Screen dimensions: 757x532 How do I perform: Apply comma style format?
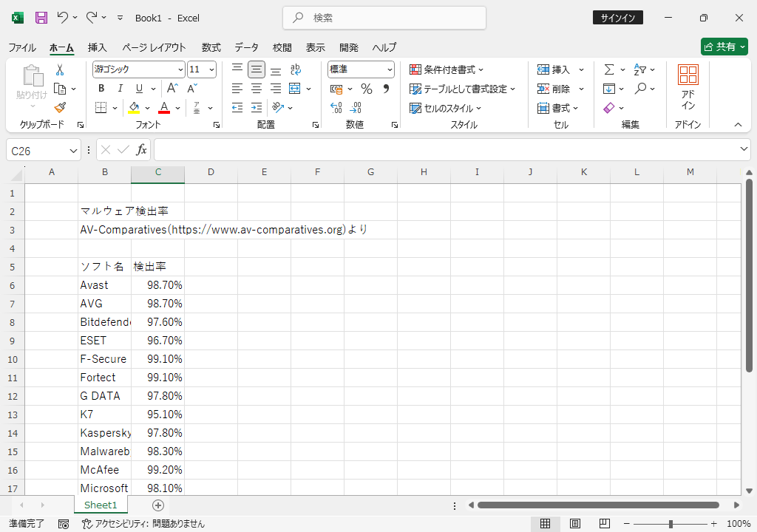point(386,89)
